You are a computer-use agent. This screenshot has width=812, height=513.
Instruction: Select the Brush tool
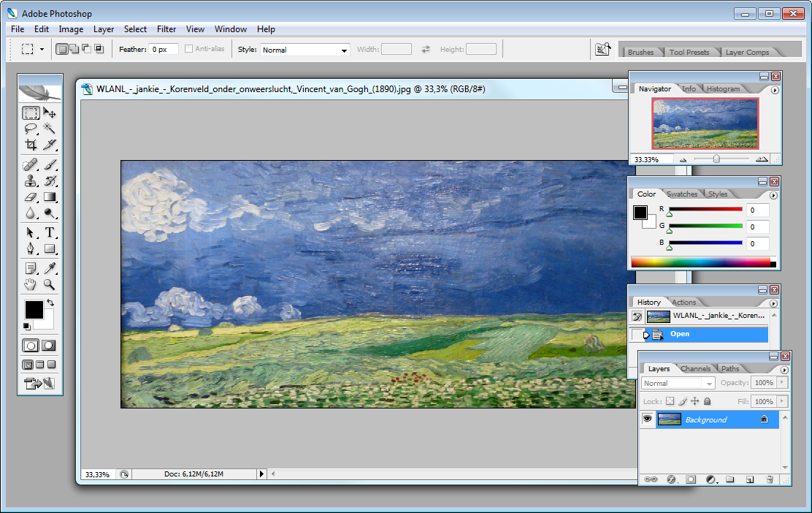(x=50, y=164)
